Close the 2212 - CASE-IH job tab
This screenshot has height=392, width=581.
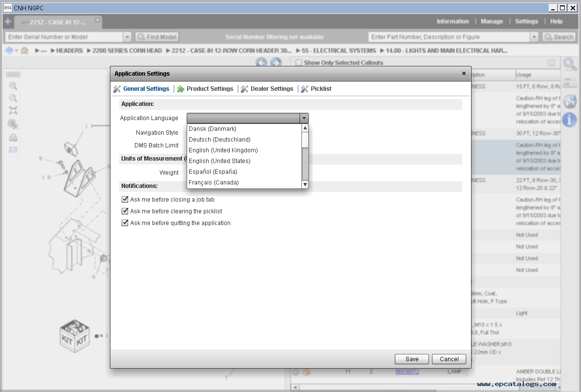[x=97, y=20]
